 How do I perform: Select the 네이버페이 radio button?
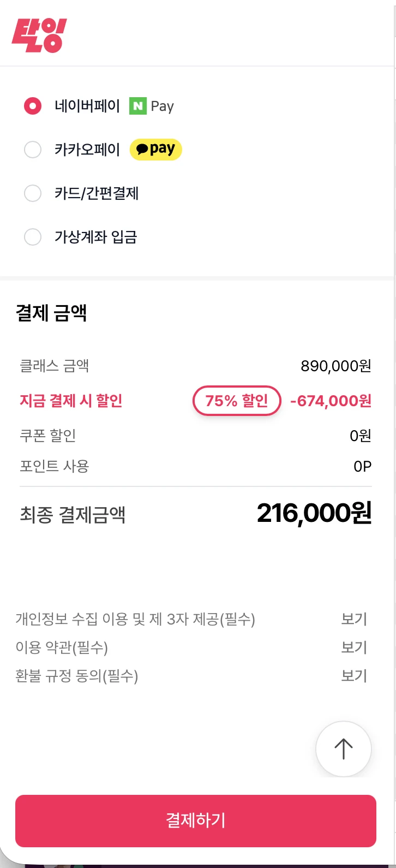pyautogui.click(x=33, y=106)
